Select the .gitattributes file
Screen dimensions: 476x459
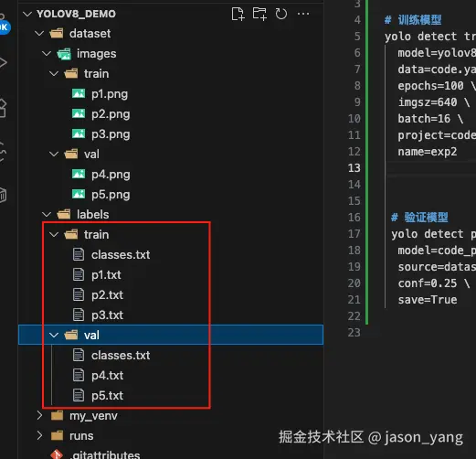[x=105, y=454]
